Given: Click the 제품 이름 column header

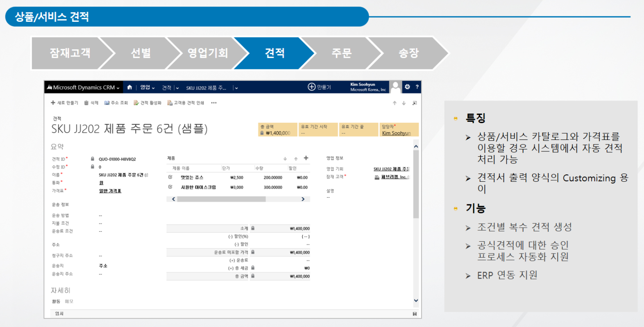Looking at the screenshot, I should (181, 168).
